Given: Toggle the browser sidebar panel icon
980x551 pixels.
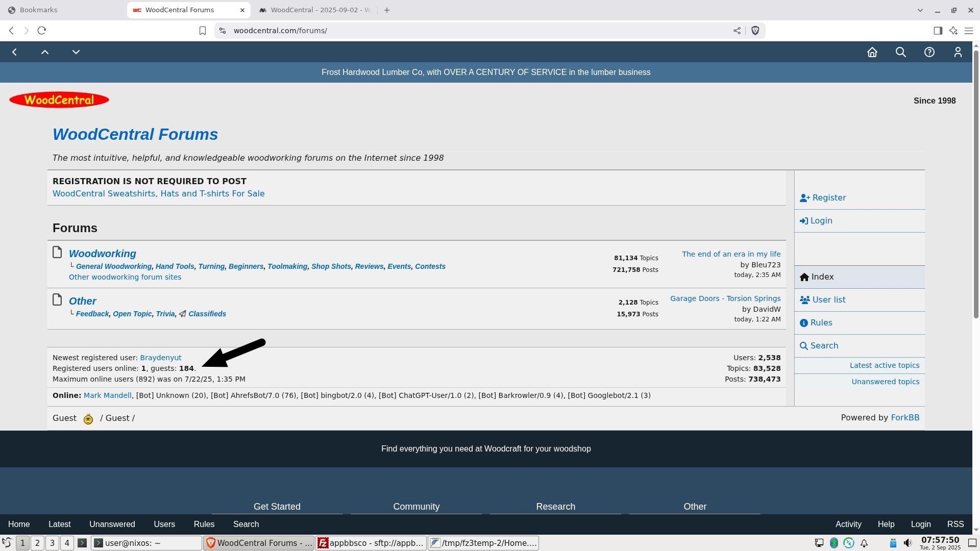Looking at the screenshot, I should 938,31.
